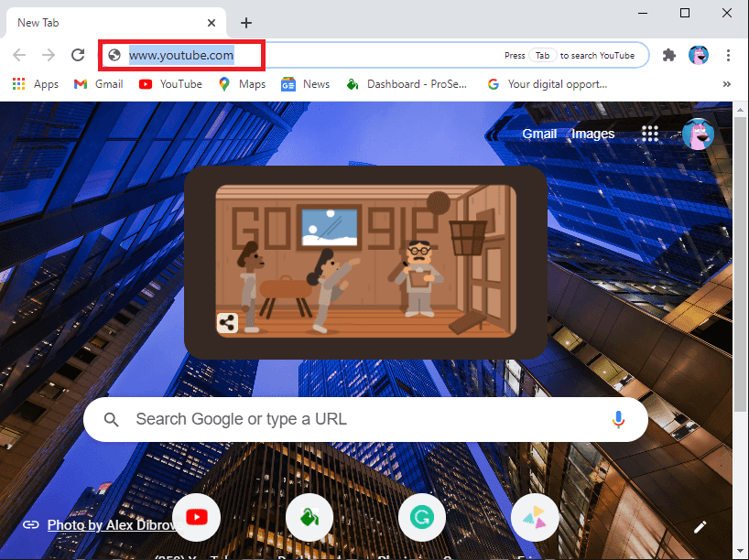749x560 pixels.
Task: Click the browser back arrow
Action: [19, 55]
